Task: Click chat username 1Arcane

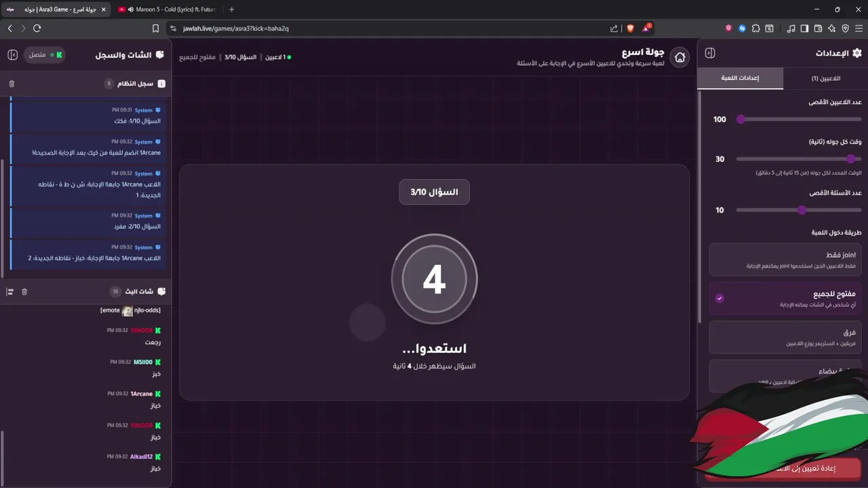Action: 141,394
